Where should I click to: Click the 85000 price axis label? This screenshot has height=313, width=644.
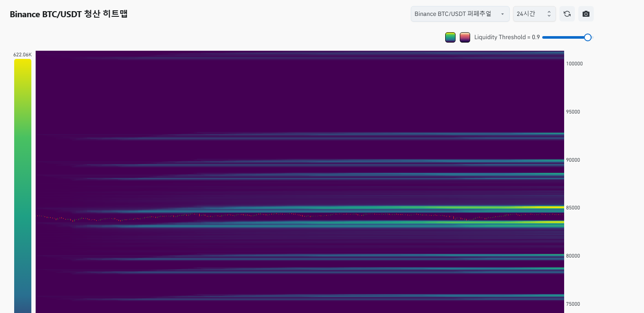573,208
